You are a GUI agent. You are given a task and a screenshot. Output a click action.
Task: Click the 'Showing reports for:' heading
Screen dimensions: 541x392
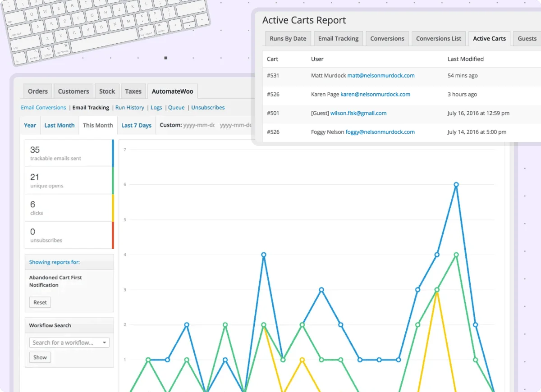[x=55, y=262]
